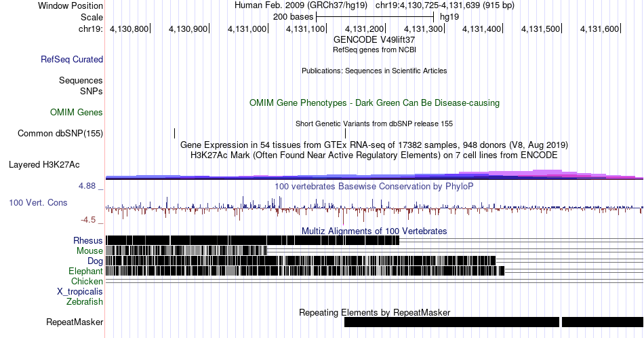Click the GENCODE V49lift37 track title
The width and height of the screenshot is (644, 338).
374,40
